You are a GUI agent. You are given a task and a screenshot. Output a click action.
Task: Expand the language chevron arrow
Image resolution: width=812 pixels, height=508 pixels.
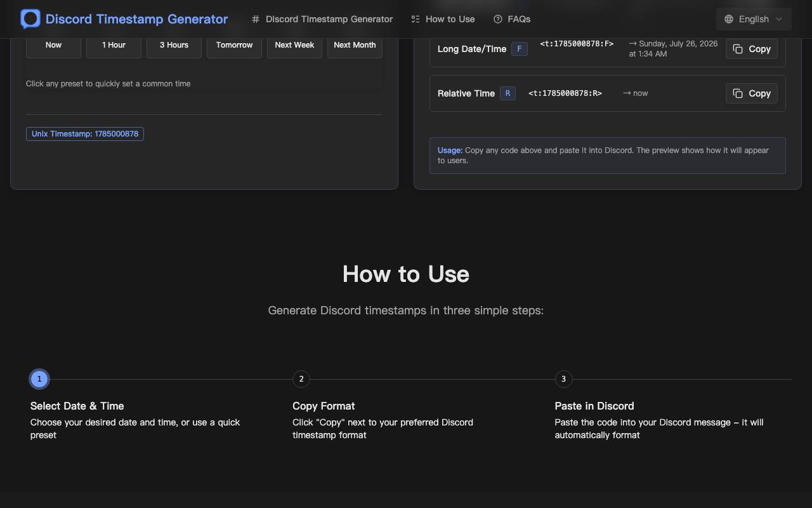point(779,19)
